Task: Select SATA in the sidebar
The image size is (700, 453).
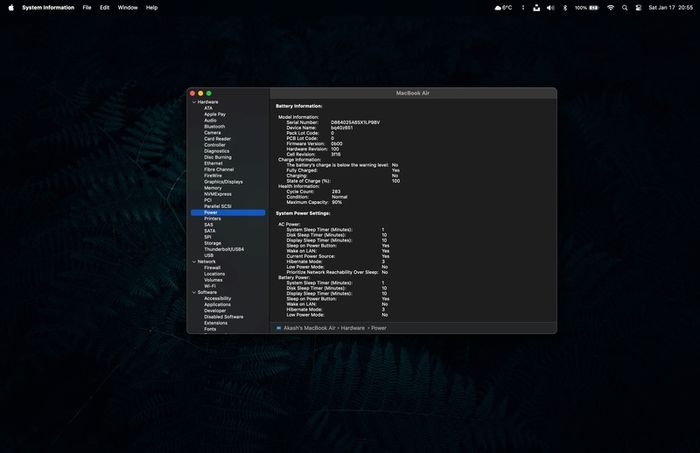Action: coord(210,231)
